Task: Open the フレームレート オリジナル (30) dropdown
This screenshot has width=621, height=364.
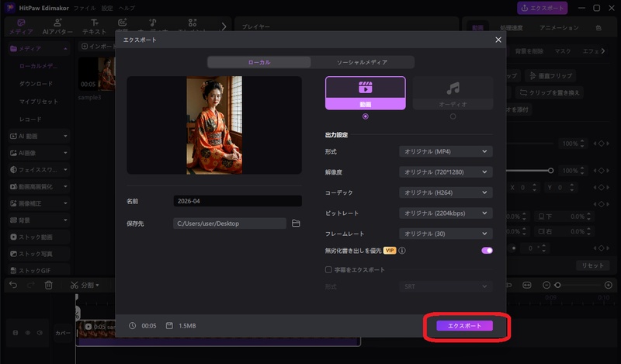Action: click(x=446, y=234)
